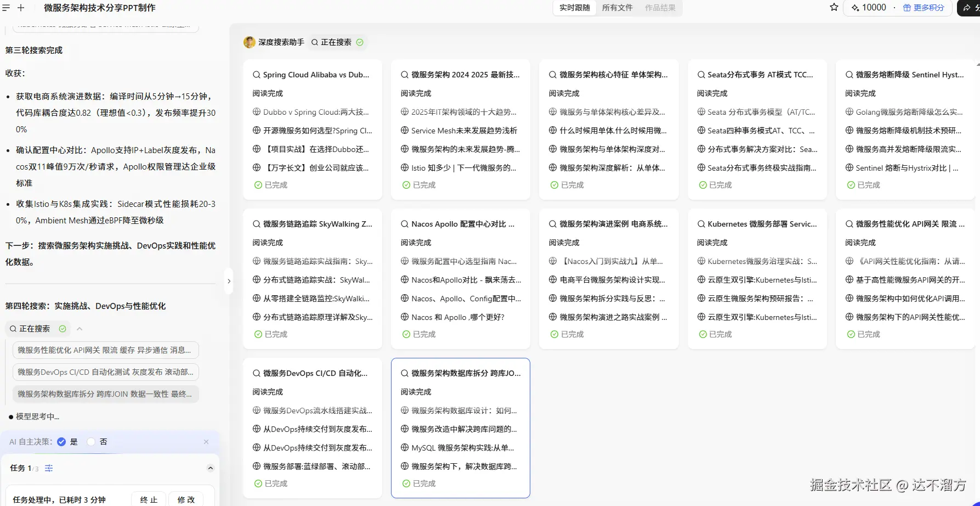
Task: Open the link 从零搭建全链路监控:SkyWalking
Action: coord(316,299)
